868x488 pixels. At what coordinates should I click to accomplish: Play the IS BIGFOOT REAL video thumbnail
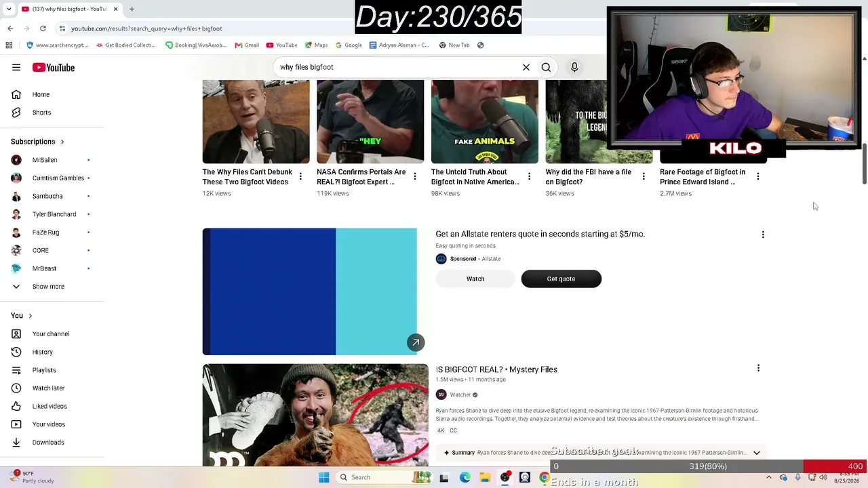tap(315, 415)
